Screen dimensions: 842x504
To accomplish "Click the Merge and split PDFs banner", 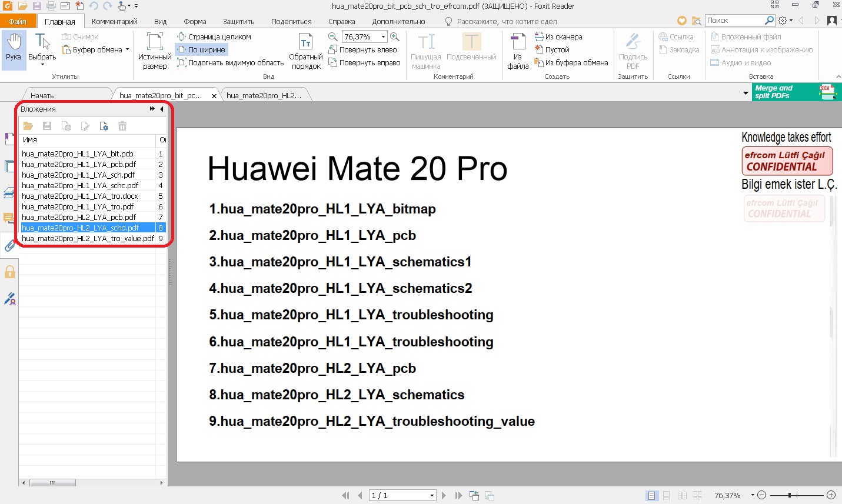I will [x=796, y=92].
